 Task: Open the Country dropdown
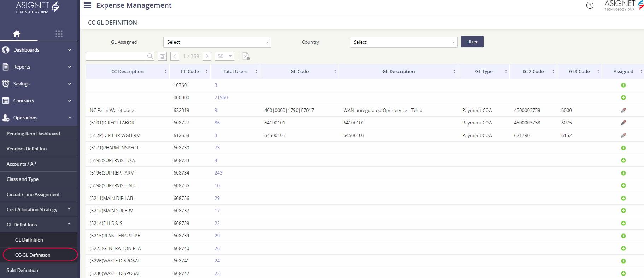404,42
